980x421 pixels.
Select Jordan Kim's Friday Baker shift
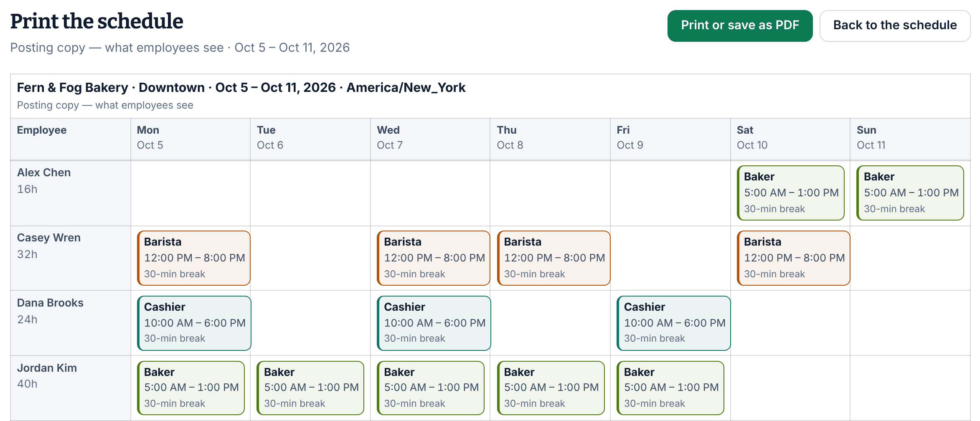[x=670, y=388]
